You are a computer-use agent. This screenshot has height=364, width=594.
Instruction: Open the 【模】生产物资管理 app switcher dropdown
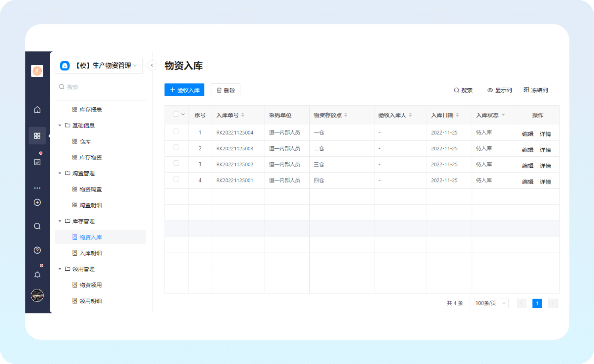(99, 66)
